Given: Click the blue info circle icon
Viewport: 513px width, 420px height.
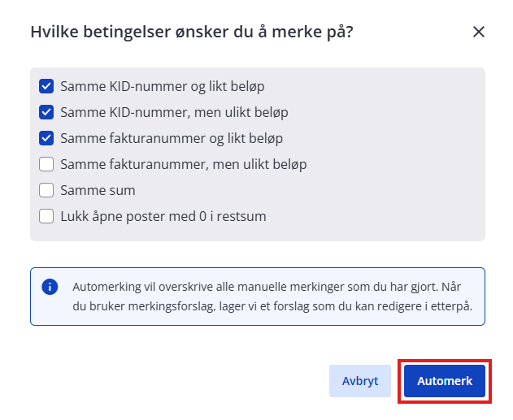Looking at the screenshot, I should click(x=50, y=287).
